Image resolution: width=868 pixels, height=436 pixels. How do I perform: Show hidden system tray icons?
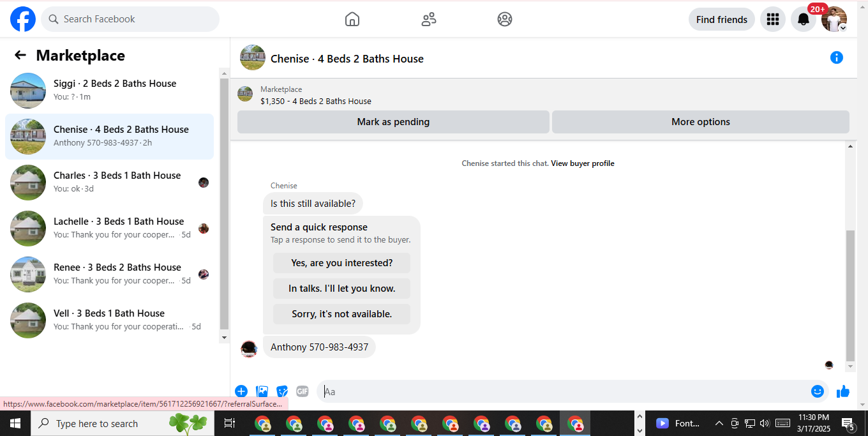(x=719, y=423)
